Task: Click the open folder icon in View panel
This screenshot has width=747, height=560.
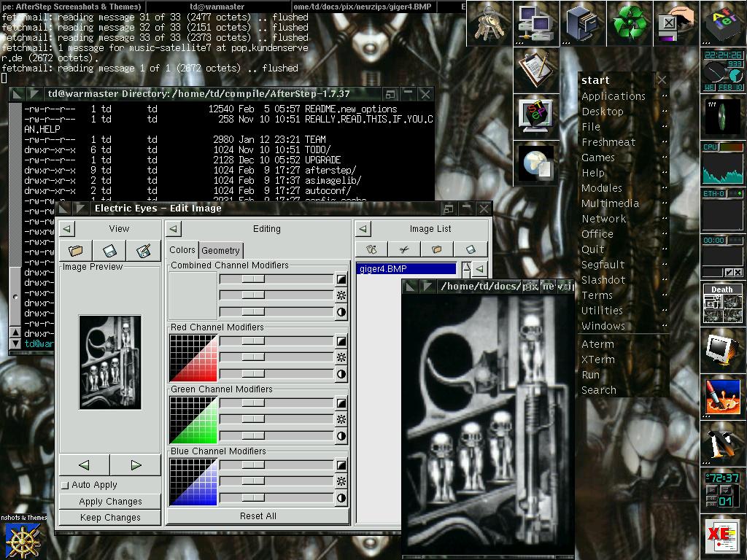Action: [x=76, y=251]
